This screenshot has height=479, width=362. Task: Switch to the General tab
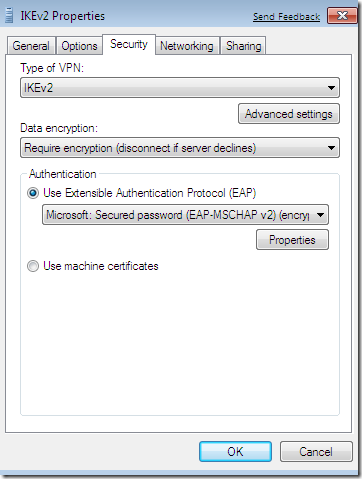pyautogui.click(x=31, y=46)
